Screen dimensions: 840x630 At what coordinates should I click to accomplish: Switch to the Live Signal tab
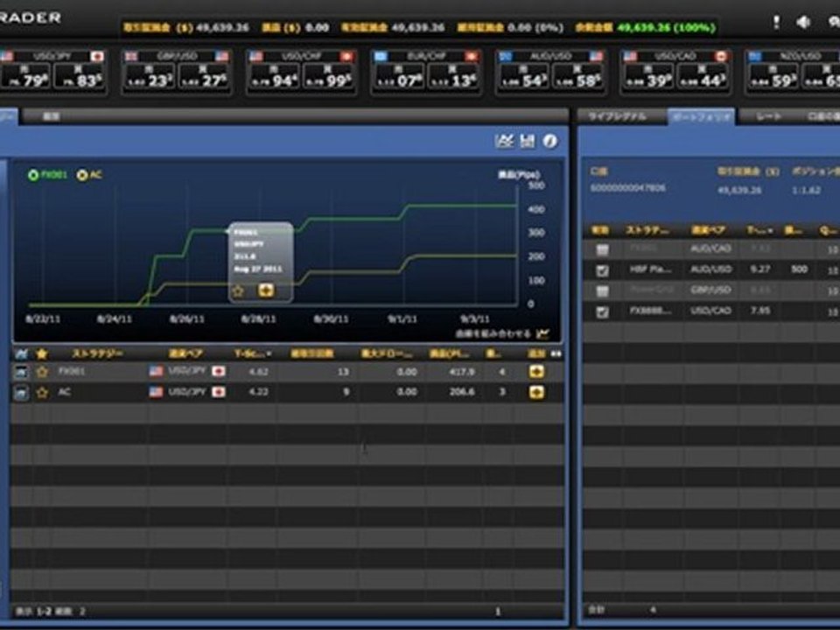(617, 116)
